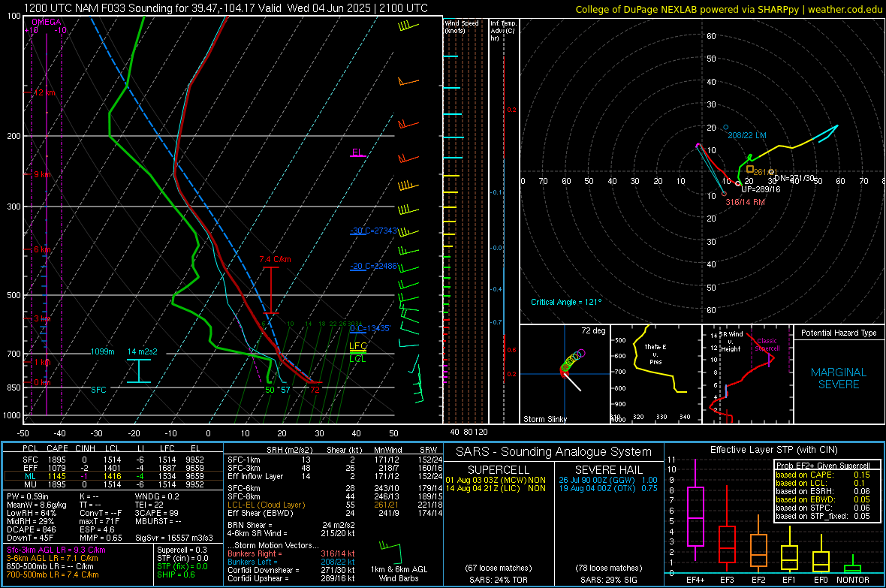Screen dimensions: 886x588
Task: Click the 14 m2s2 inflow label
Action: tap(143, 351)
